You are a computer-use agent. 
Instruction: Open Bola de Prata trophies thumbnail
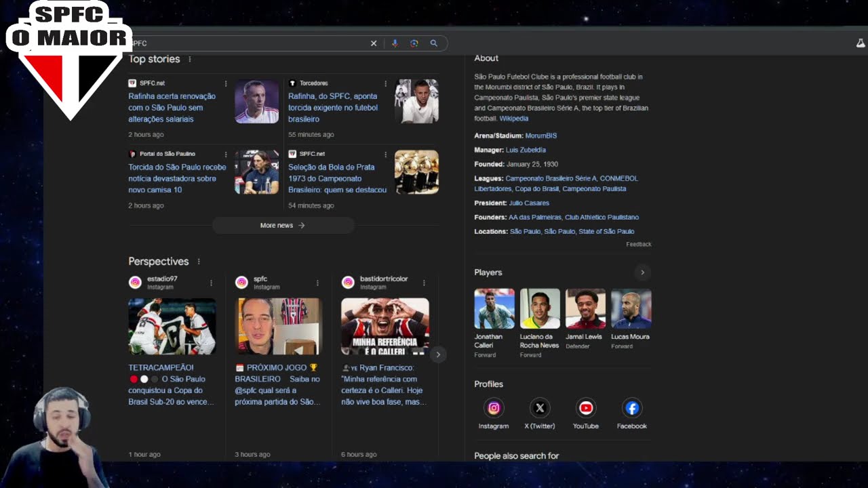click(417, 172)
